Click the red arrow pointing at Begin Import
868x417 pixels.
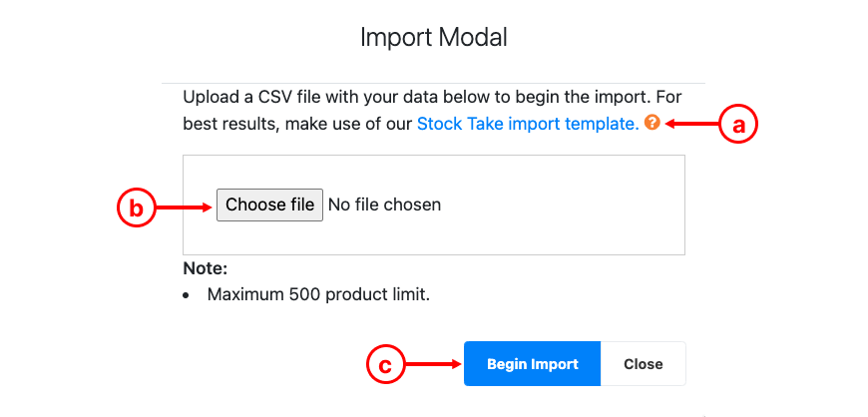point(433,364)
